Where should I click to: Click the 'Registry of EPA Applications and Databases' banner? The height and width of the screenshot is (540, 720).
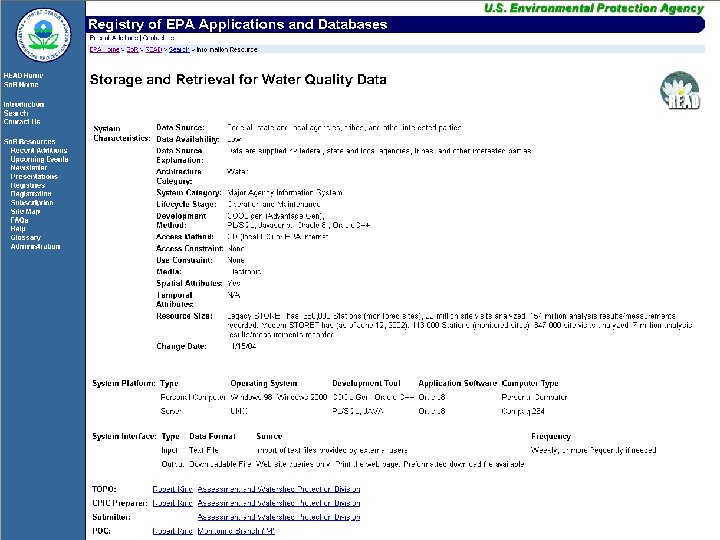(395, 24)
